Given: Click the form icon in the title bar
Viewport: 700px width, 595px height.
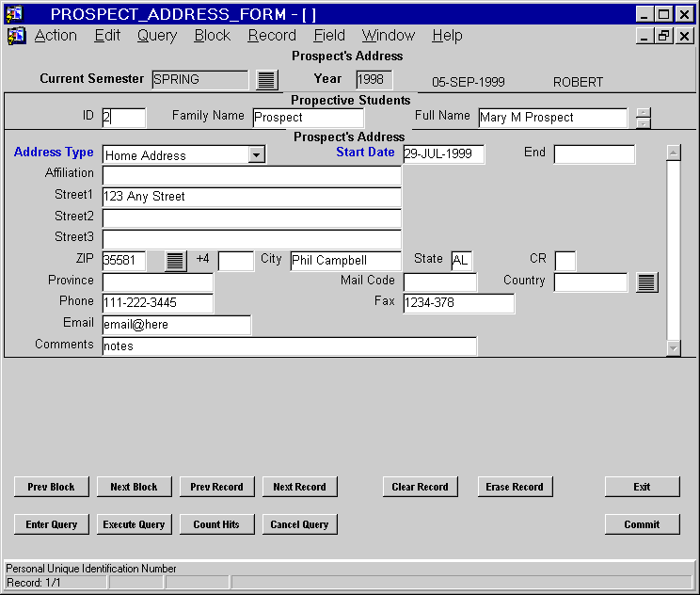Looking at the screenshot, I should pos(14,14).
